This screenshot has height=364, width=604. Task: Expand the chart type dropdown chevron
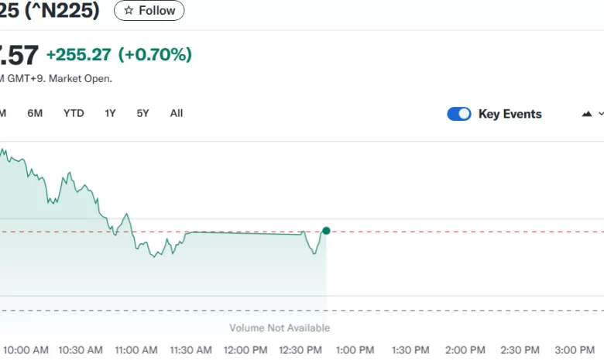(x=600, y=114)
